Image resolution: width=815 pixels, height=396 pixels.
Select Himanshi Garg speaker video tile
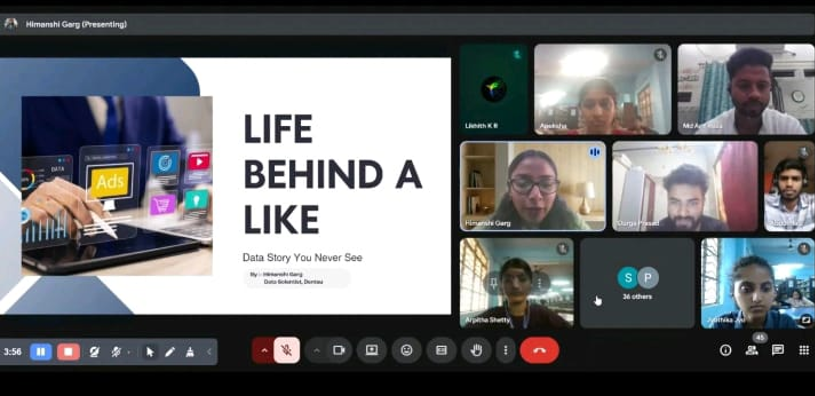[533, 186]
